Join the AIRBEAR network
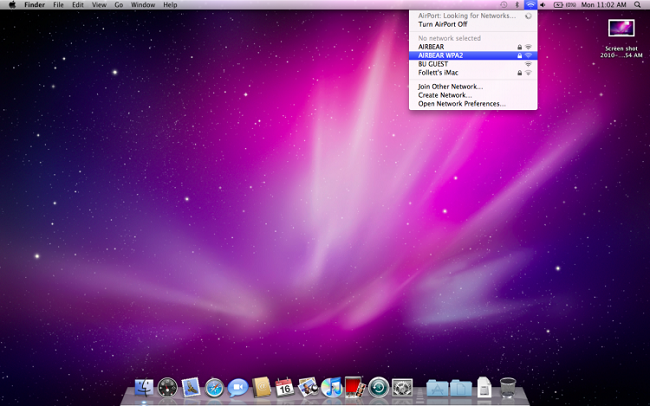The width and height of the screenshot is (650, 406). pyautogui.click(x=473, y=47)
